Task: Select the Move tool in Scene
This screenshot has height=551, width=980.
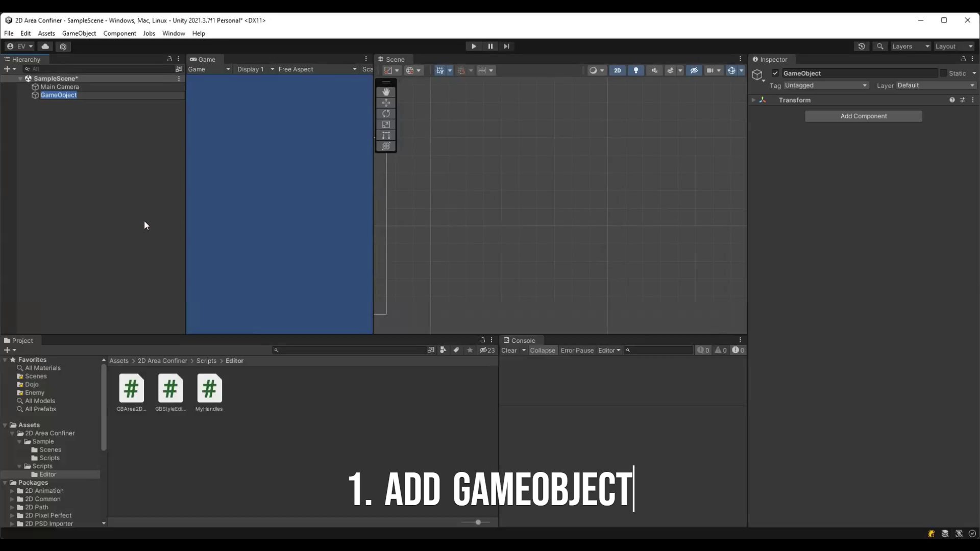Action: click(x=386, y=103)
